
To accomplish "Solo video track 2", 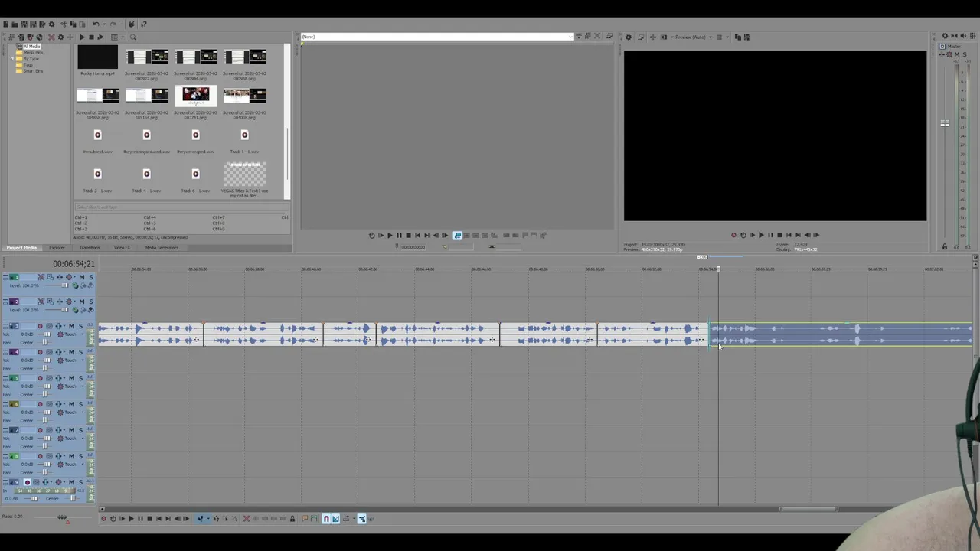I will click(91, 302).
